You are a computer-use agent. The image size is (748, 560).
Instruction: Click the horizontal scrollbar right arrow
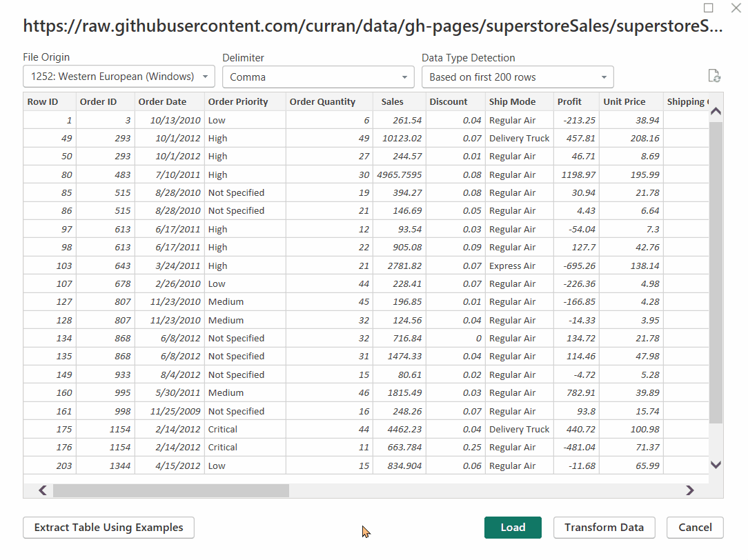689,490
